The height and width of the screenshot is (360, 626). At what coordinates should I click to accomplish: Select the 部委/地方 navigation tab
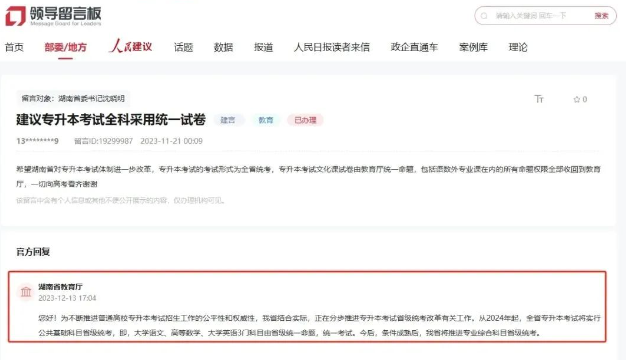click(x=65, y=47)
